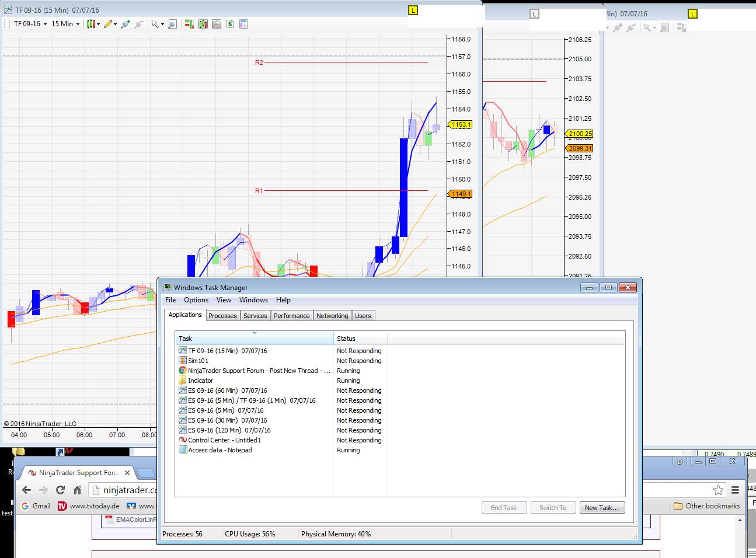
Task: Reload the NinjaTrader forum page
Action: coord(60,490)
